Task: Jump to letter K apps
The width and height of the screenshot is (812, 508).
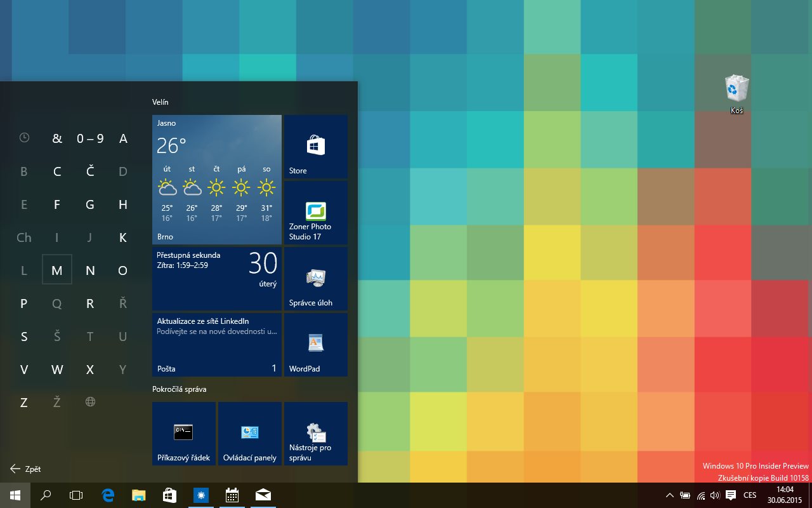Action: click(x=123, y=237)
